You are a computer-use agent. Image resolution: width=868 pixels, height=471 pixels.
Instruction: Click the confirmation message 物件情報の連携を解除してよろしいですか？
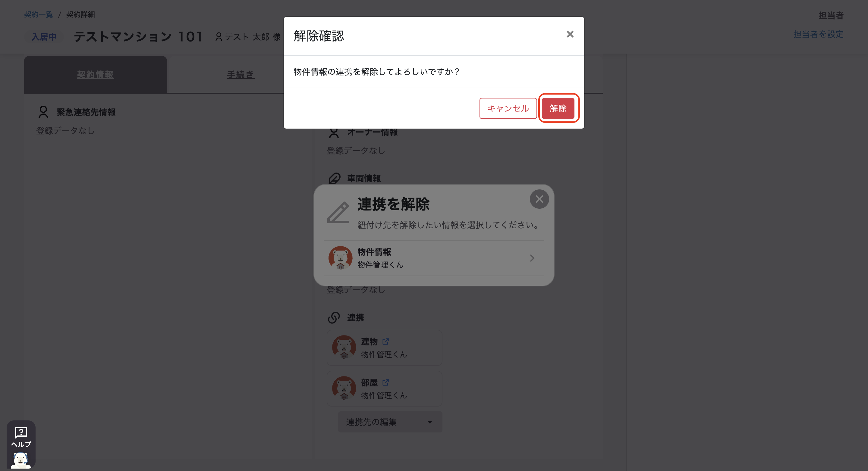(377, 72)
